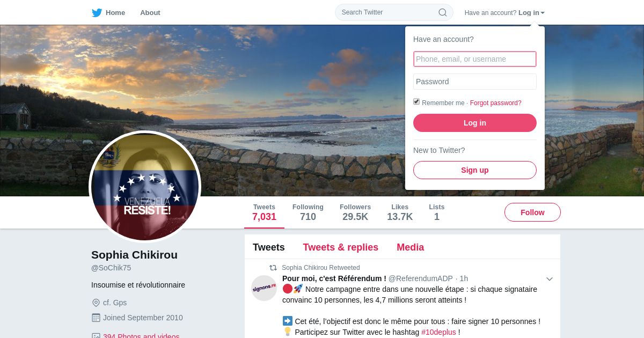Open the Forgot password link

pyautogui.click(x=495, y=103)
